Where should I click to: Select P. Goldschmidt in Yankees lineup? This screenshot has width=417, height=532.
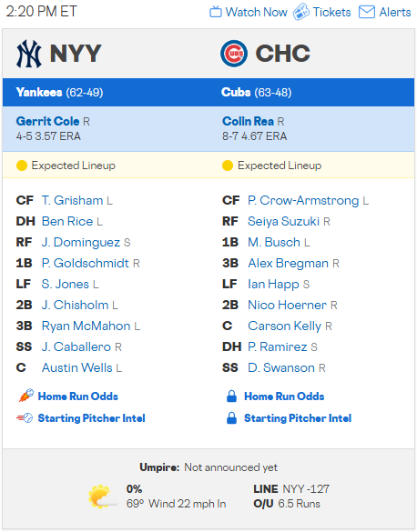point(86,264)
